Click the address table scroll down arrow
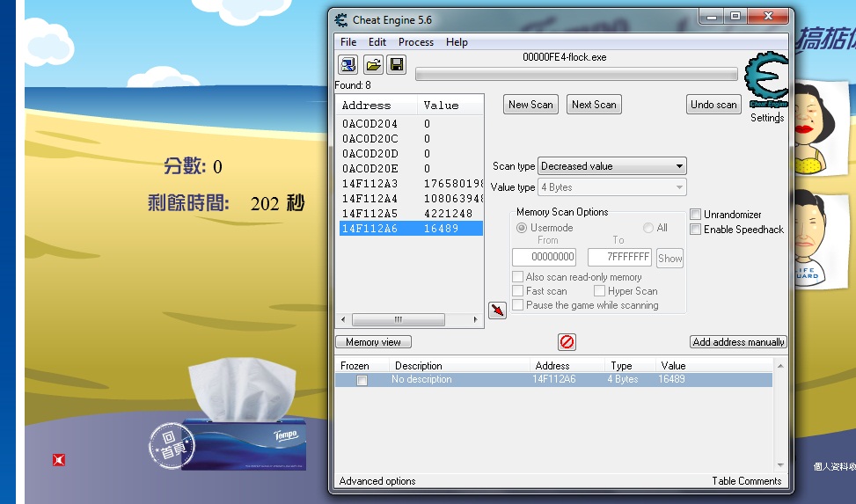Viewport: 856px width, 504px height. click(x=780, y=465)
